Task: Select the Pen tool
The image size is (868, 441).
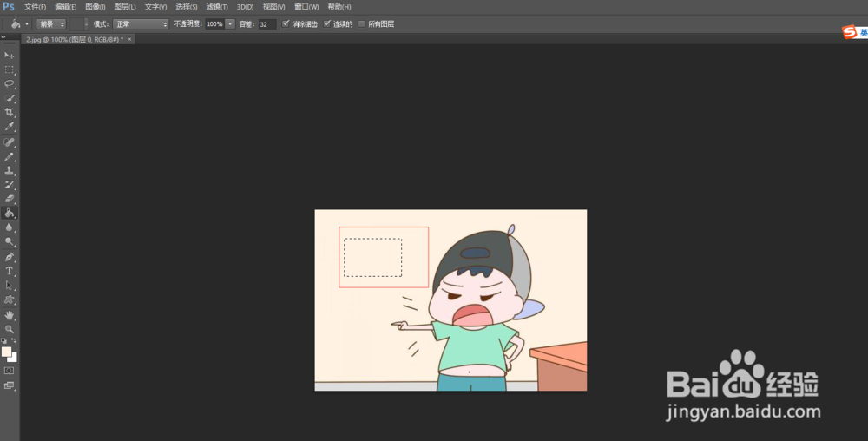Action: tap(10, 257)
